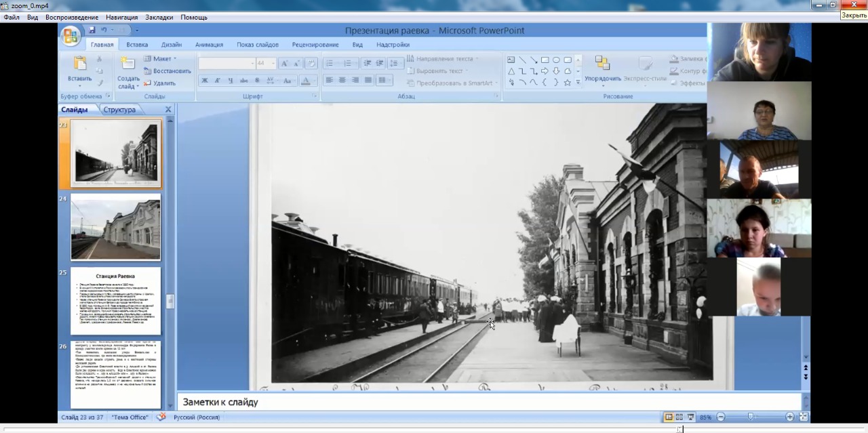The image size is (868, 433).
Task: Expand the shapes gallery more arrow
Action: pos(578,83)
